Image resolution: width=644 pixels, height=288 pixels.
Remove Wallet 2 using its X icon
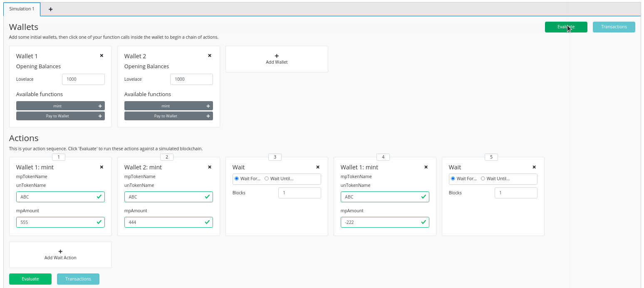point(210,55)
